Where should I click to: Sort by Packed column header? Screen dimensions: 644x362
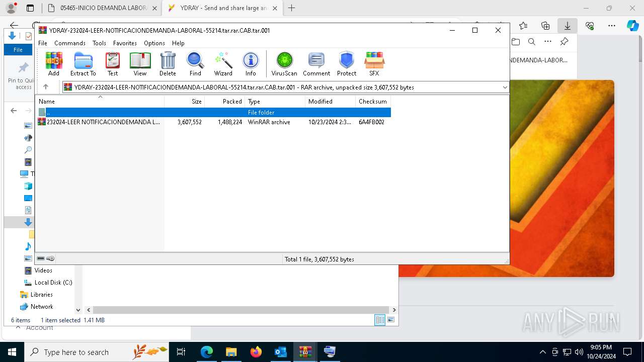click(224, 102)
